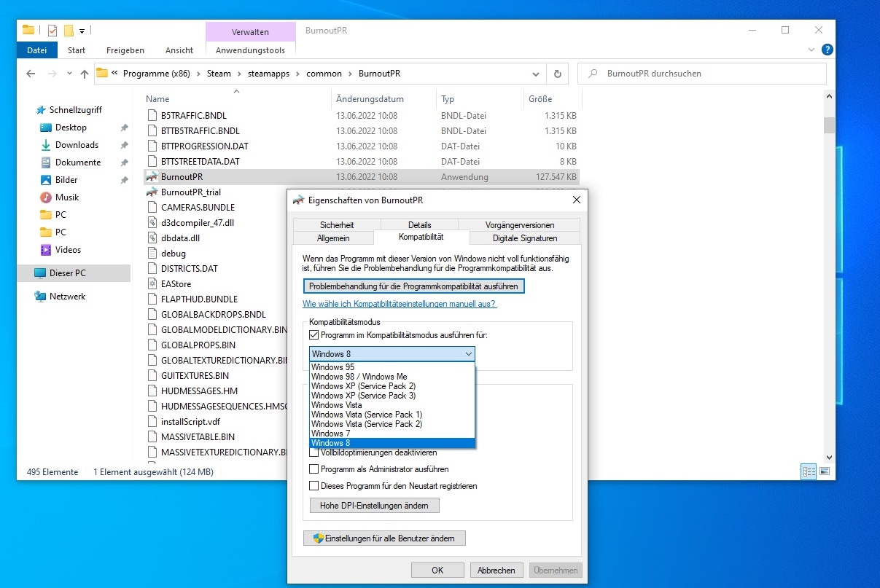Pick Windows Vista (Service Pack 1)
880x588 pixels.
tap(392, 415)
